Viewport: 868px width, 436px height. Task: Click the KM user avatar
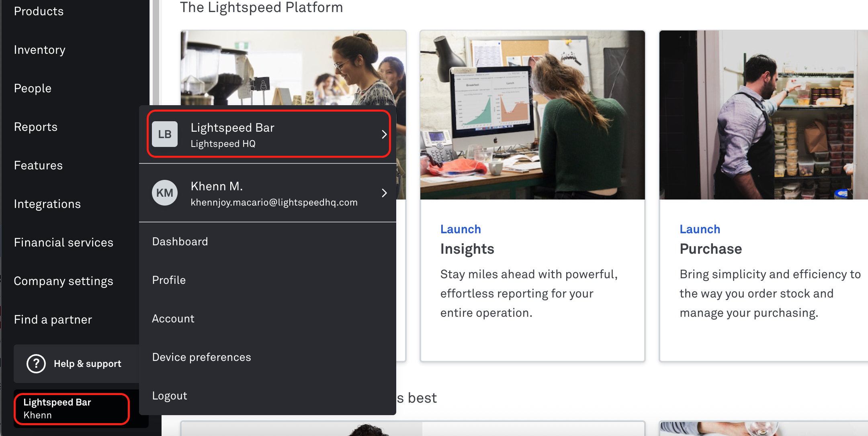pos(165,193)
